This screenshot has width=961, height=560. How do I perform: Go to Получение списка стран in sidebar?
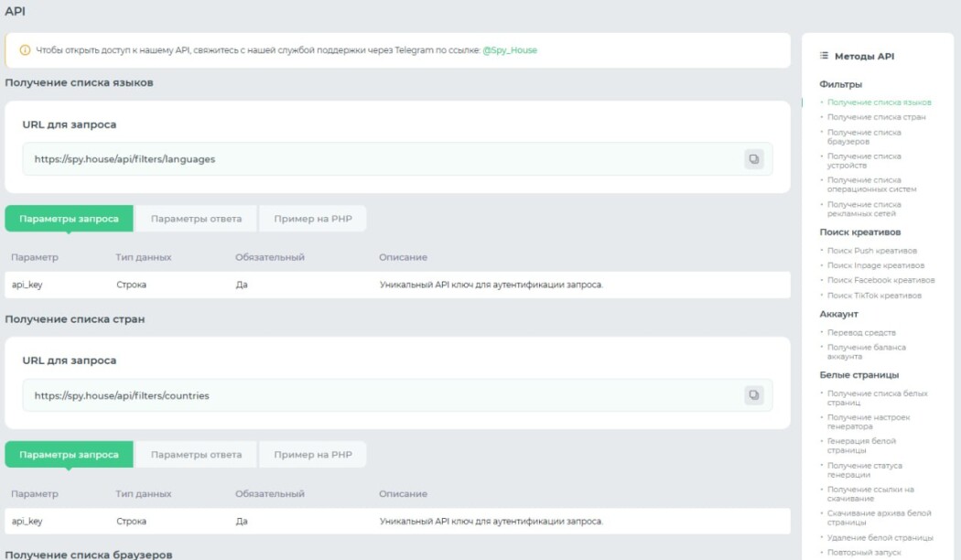click(877, 117)
